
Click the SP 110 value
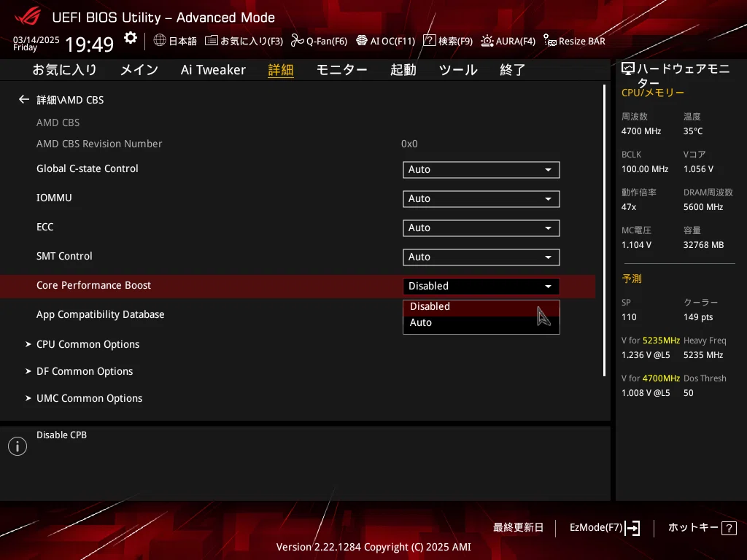pos(628,317)
